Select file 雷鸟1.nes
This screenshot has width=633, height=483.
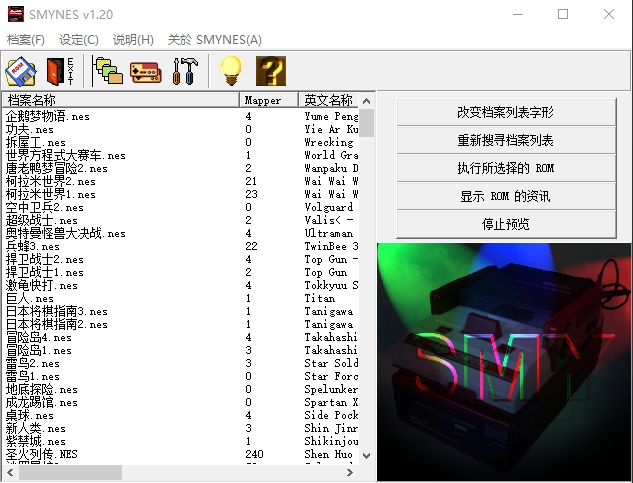pos(33,376)
